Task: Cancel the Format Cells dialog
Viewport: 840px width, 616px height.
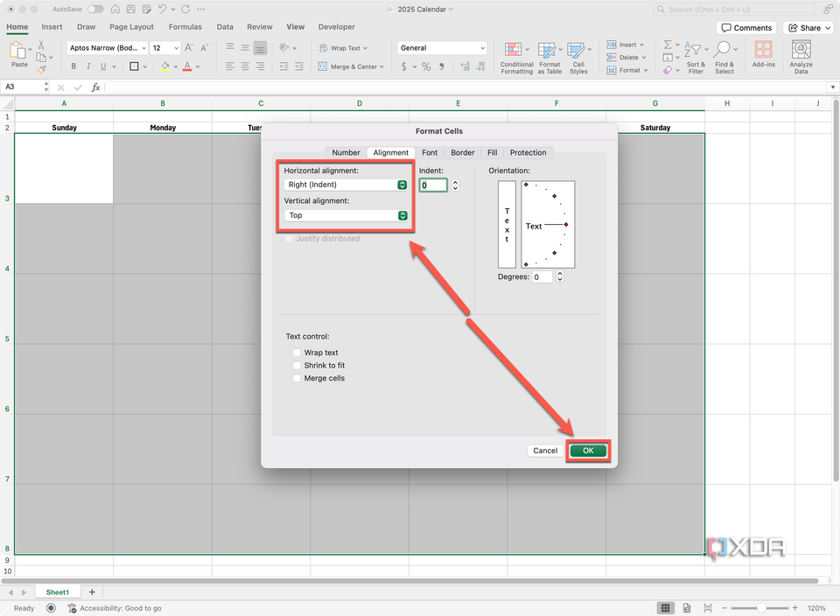Action: pyautogui.click(x=544, y=450)
